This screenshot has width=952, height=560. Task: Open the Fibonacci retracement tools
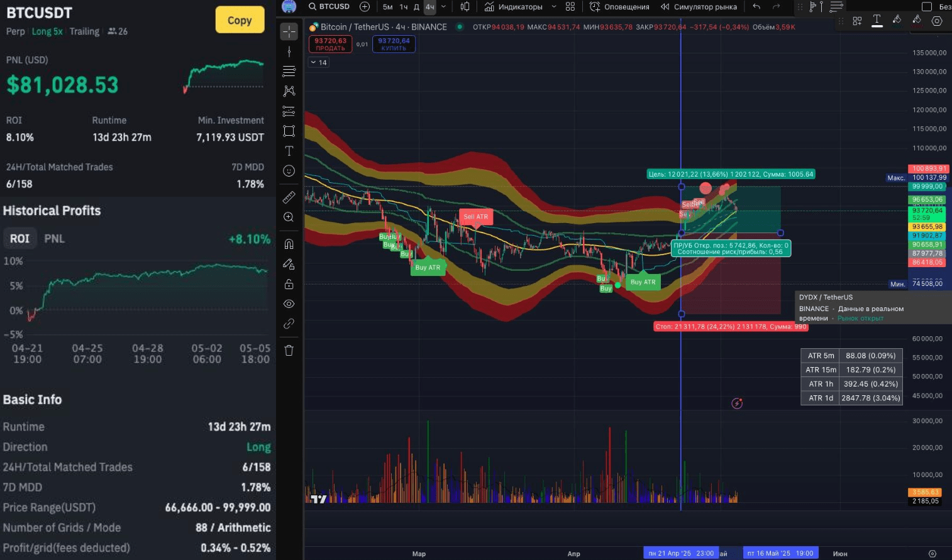coord(289,71)
